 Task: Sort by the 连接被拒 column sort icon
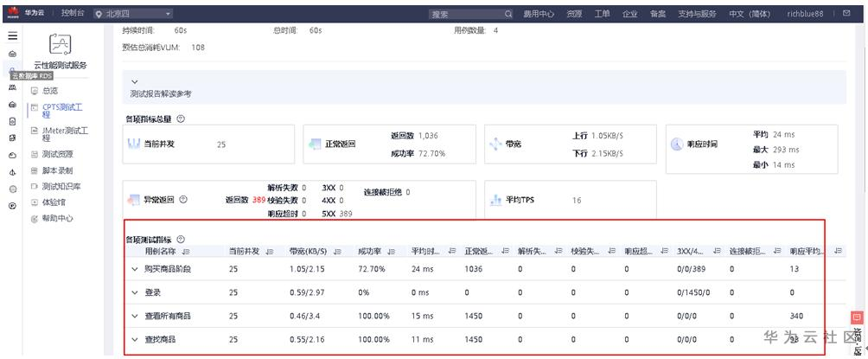777,252
